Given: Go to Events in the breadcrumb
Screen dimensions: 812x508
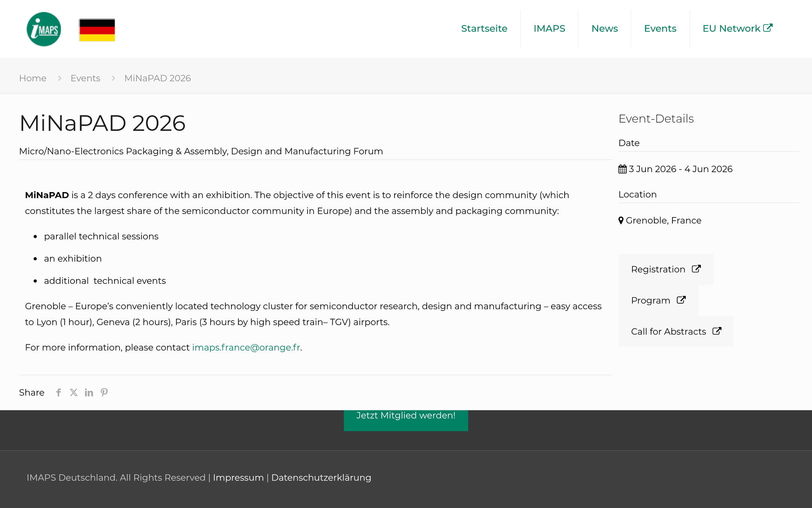Looking at the screenshot, I should [85, 78].
